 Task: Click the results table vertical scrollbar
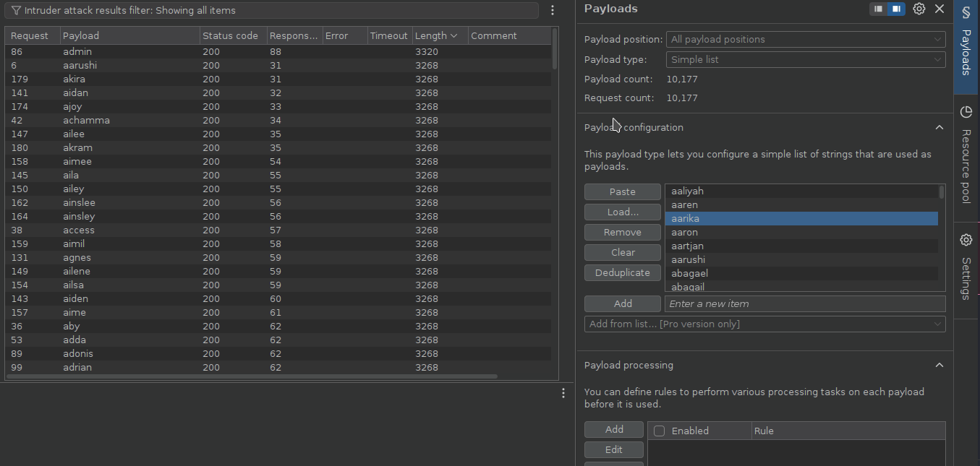pos(555,49)
